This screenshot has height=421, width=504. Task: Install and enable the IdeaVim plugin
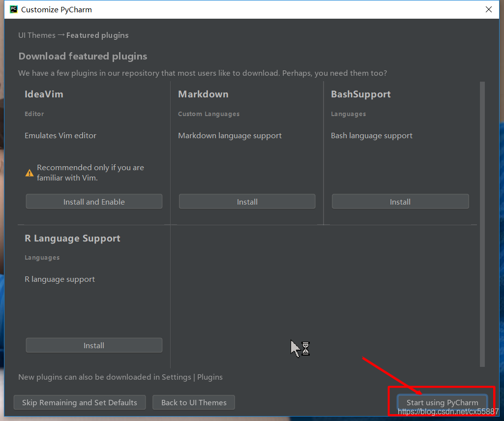point(94,202)
